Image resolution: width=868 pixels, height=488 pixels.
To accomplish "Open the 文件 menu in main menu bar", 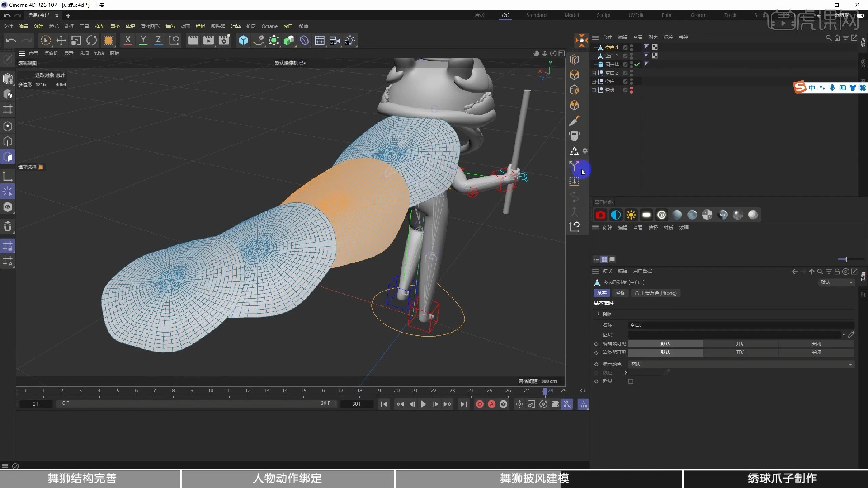I will 8,26.
